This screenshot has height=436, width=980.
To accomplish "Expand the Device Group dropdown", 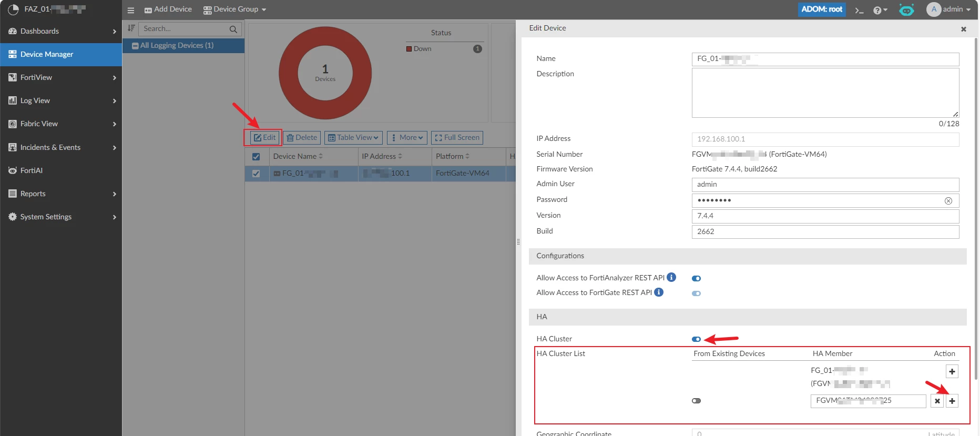I will coord(234,9).
